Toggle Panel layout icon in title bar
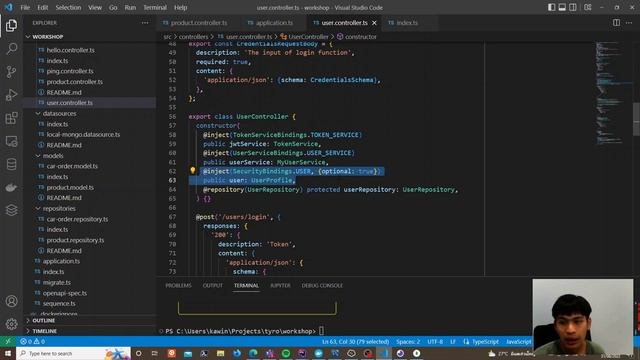The image size is (640, 360). pos(562,7)
